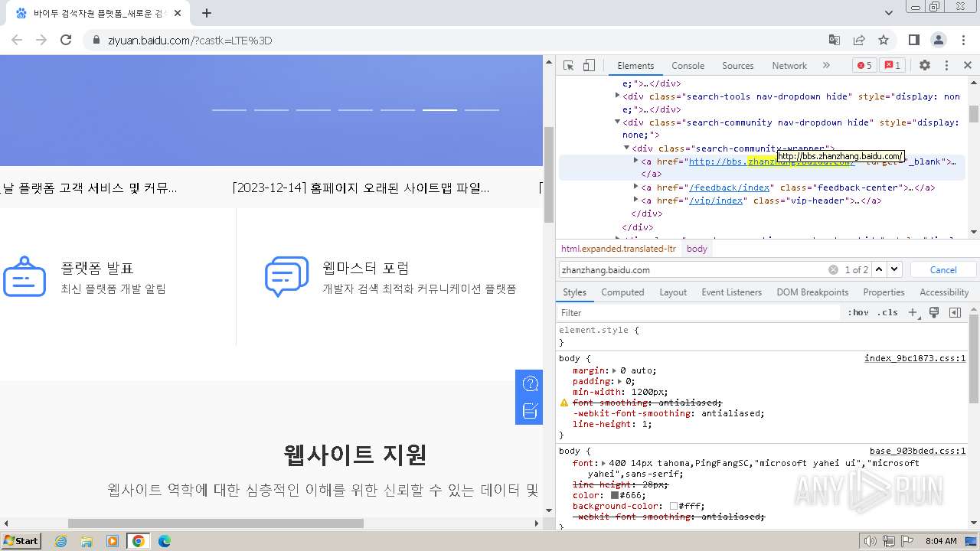
Task: Open the Chrome tab search dropdown
Action: click(x=889, y=13)
